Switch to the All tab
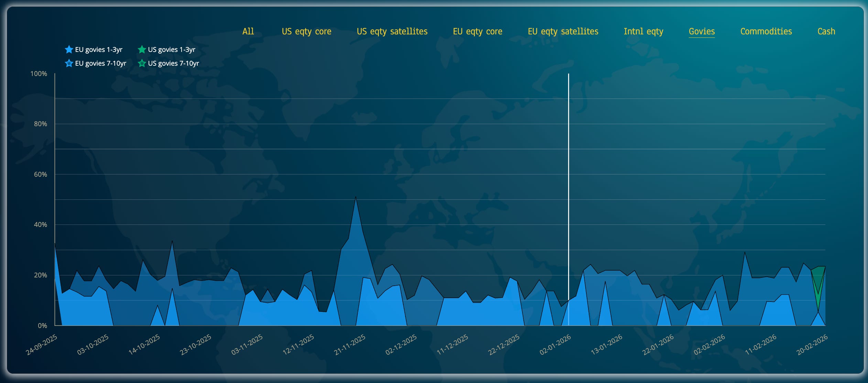868x383 pixels. click(248, 31)
